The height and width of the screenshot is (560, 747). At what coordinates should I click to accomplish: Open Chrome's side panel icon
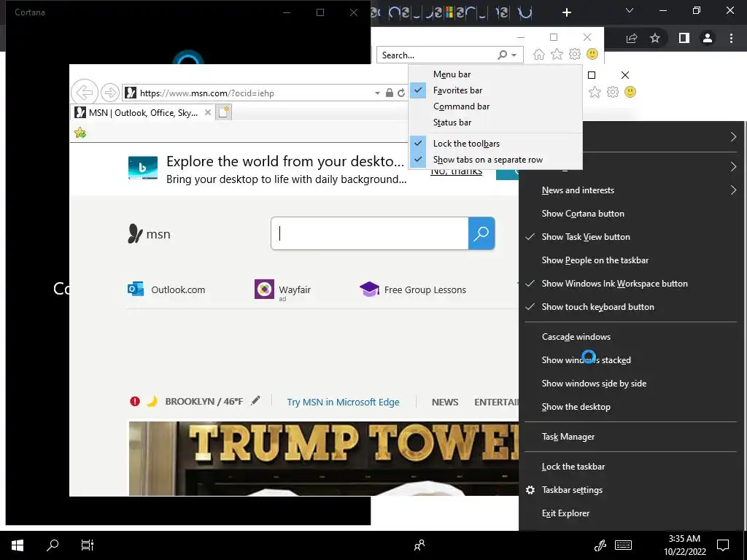684,38
